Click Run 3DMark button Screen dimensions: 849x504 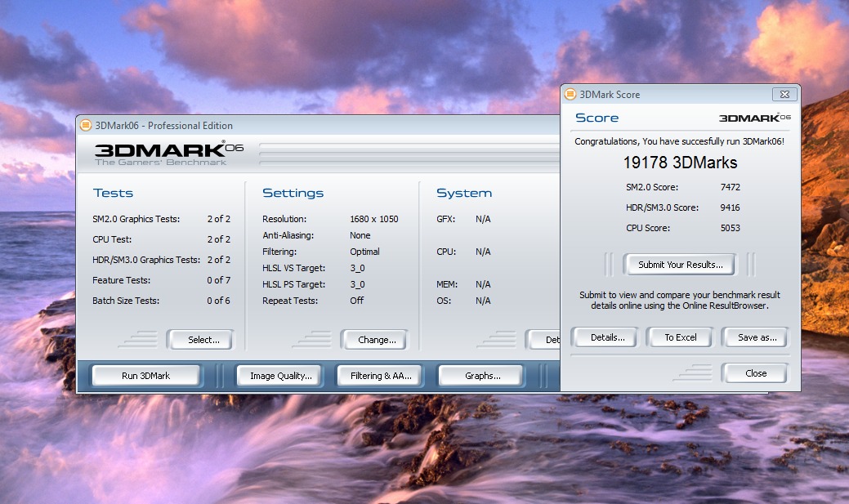click(x=145, y=376)
